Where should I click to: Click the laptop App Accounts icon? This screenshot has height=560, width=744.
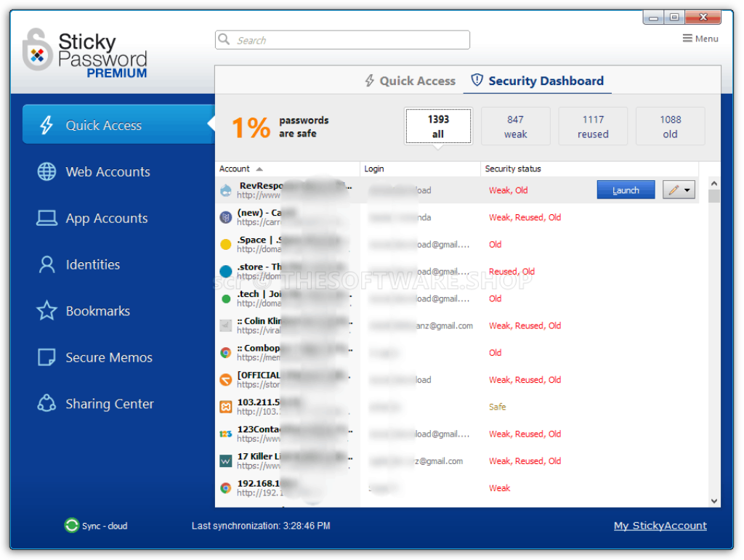coord(46,218)
